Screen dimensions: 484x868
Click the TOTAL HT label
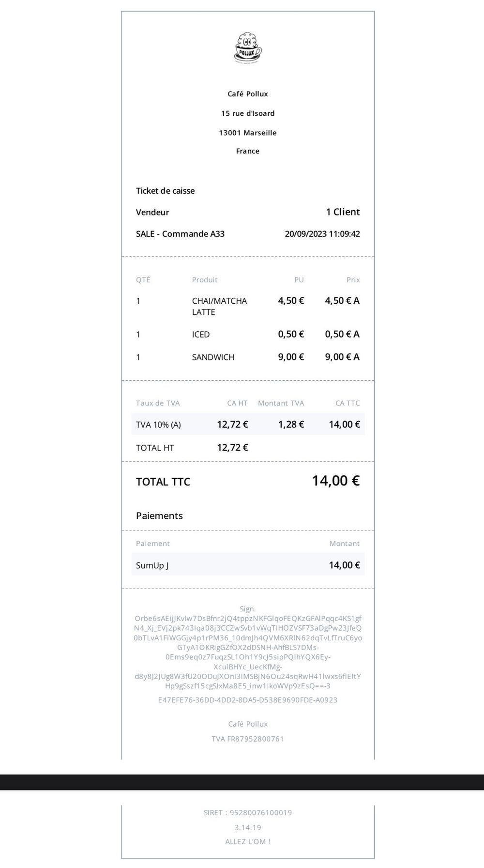[x=155, y=448]
